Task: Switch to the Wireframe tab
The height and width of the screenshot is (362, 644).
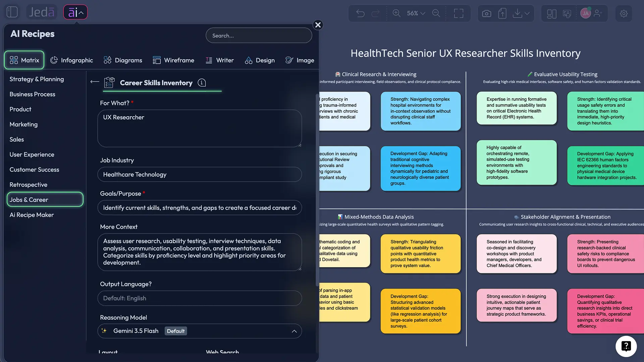Action: (173, 60)
